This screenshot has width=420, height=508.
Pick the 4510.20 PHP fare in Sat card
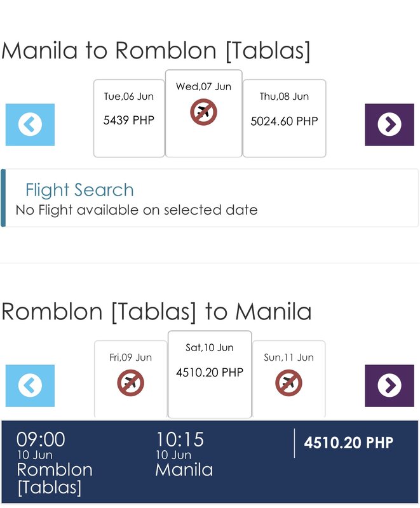tap(210, 373)
